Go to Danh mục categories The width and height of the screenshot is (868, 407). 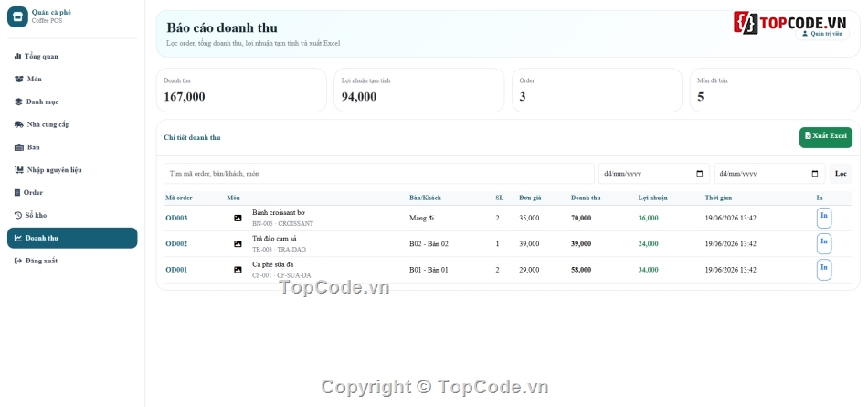[72, 102]
